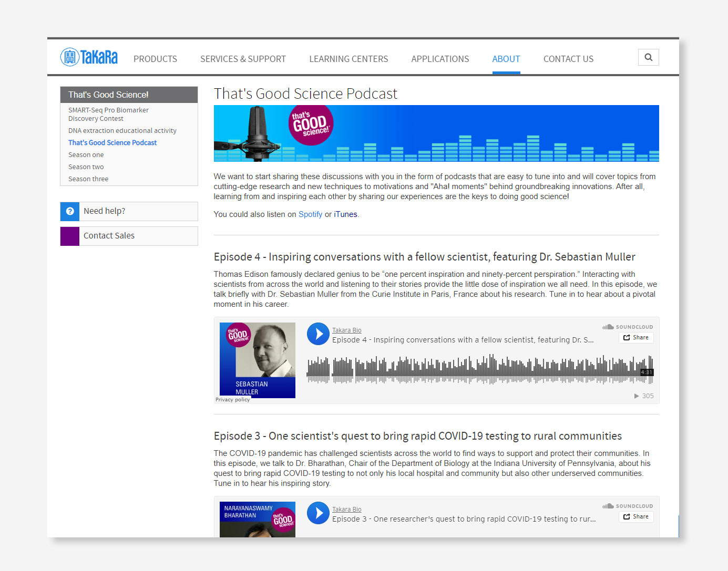Click the Episode 4 heading
The height and width of the screenshot is (571, 728).
pos(425,257)
